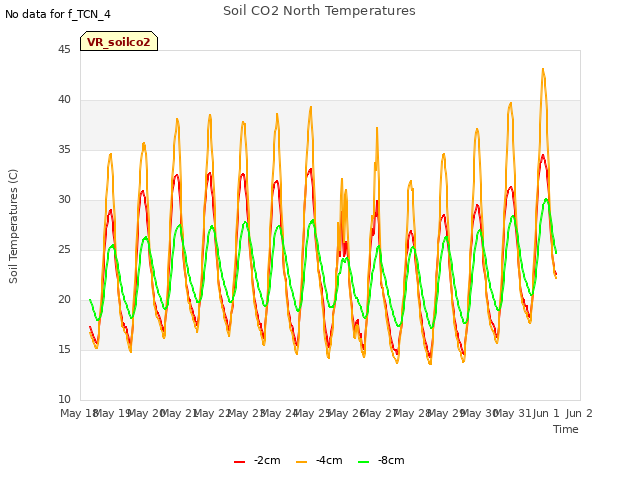The image size is (640, 480).
Task: Click the green line's start point at May 18
Action: 90,300
